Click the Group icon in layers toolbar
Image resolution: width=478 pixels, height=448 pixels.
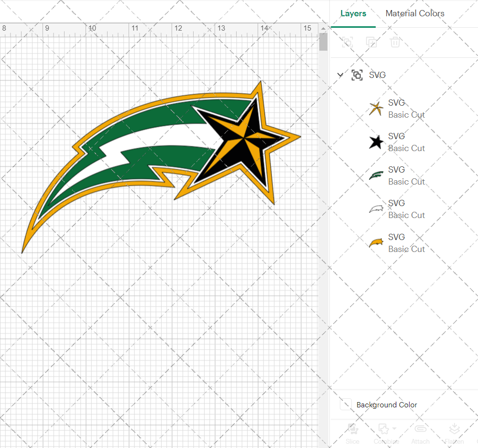click(x=347, y=42)
